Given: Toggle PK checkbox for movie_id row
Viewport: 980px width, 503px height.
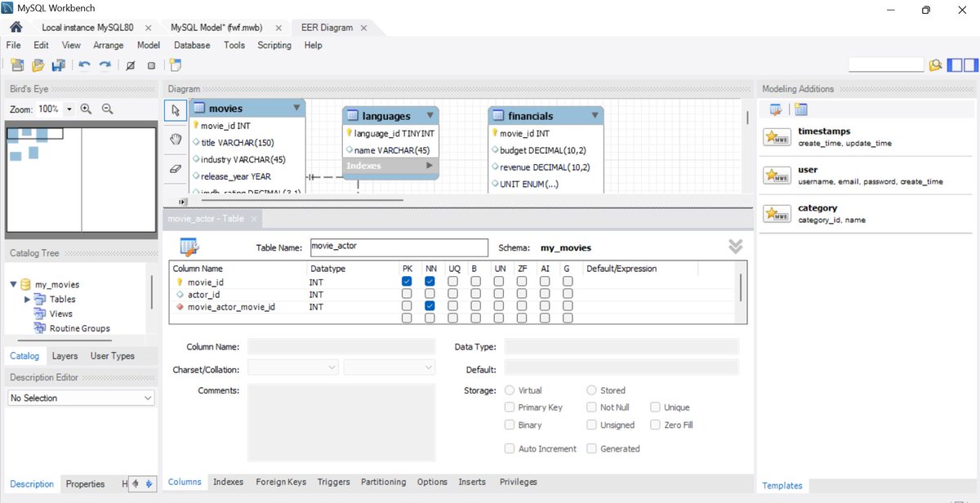Looking at the screenshot, I should pos(407,282).
